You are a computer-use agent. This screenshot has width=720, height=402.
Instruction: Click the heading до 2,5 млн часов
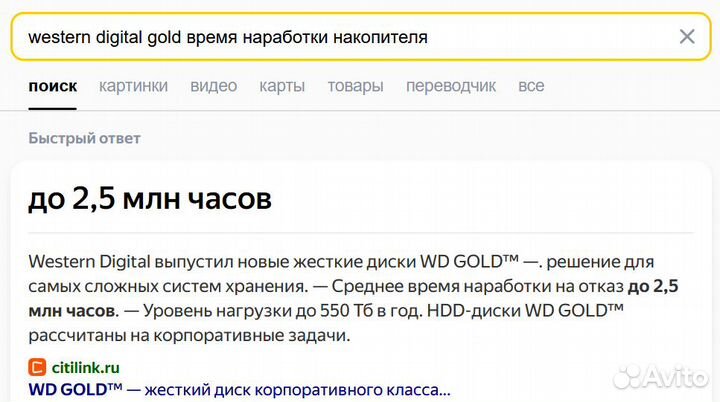tap(150, 198)
